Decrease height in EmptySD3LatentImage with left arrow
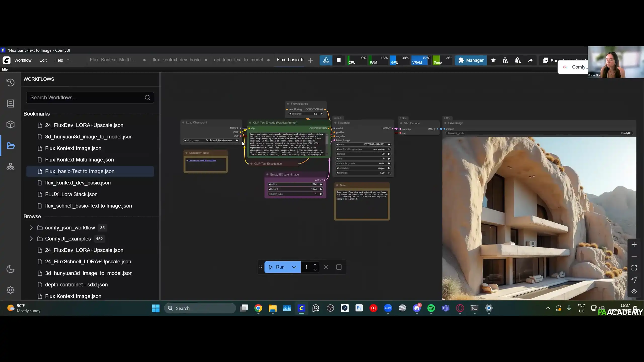 point(270,189)
